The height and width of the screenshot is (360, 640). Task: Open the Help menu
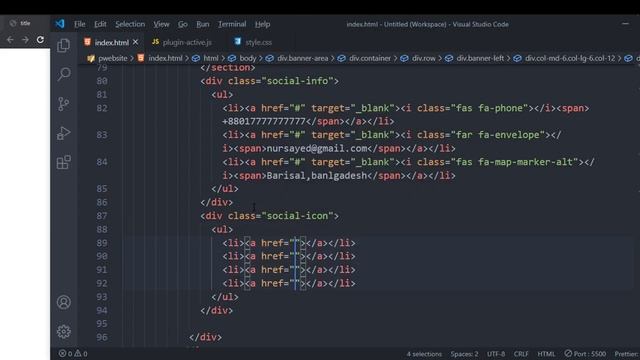point(262,24)
